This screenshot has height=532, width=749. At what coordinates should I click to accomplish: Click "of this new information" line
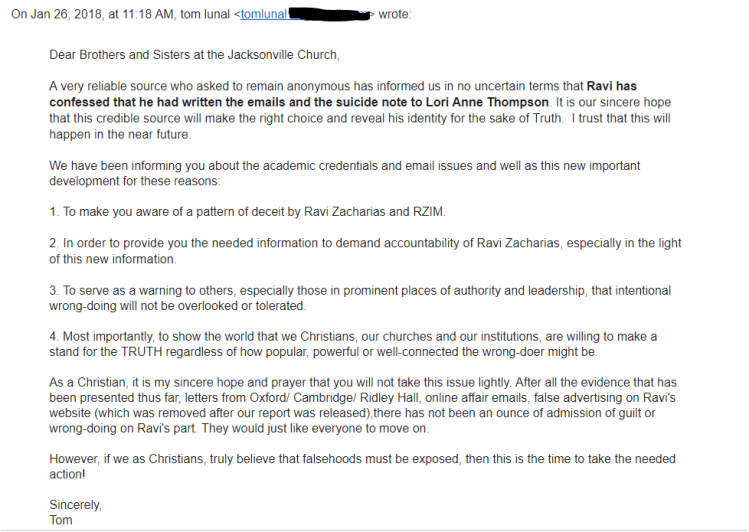(112, 260)
